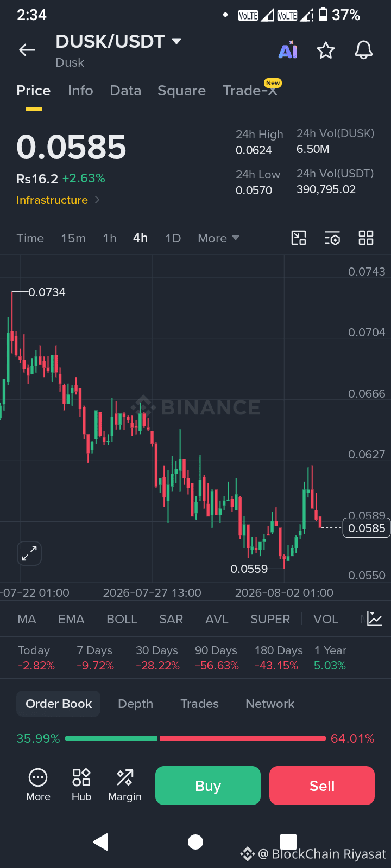391x868 pixels.
Task: Tap Android home navigation button
Action: click(195, 842)
